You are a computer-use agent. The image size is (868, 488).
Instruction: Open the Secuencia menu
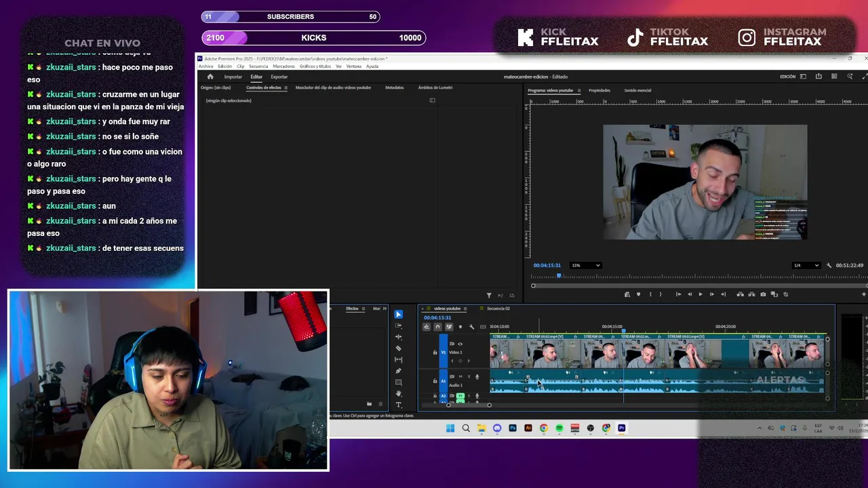click(258, 66)
